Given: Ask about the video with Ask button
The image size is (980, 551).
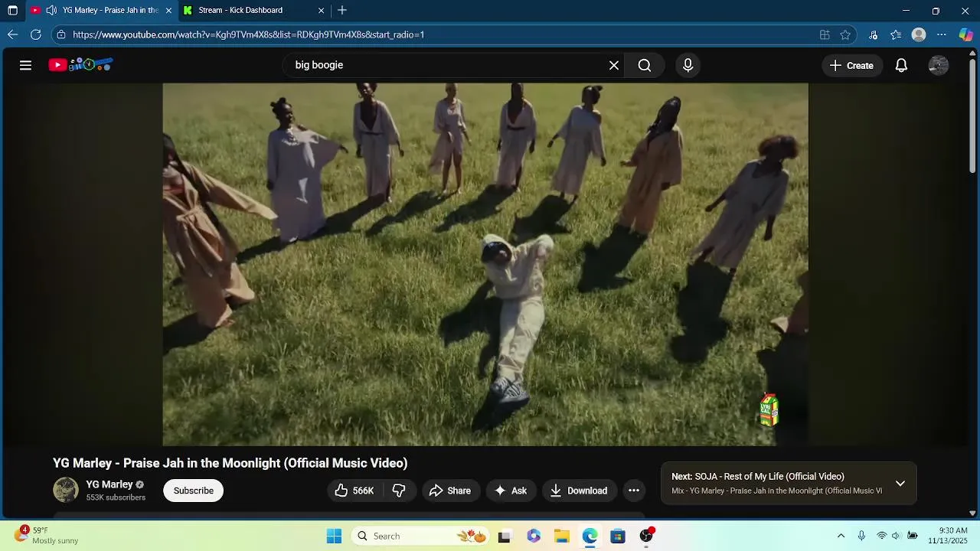Looking at the screenshot, I should tap(511, 491).
